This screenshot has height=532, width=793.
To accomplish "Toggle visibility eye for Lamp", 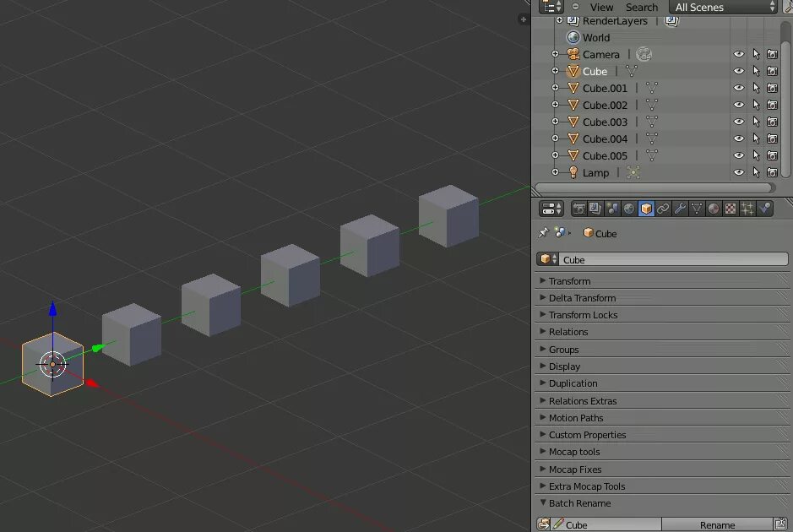I will (x=739, y=172).
